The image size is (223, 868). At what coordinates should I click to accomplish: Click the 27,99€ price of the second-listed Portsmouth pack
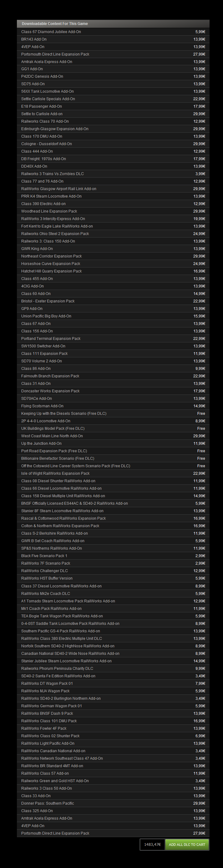pyautogui.click(x=199, y=833)
